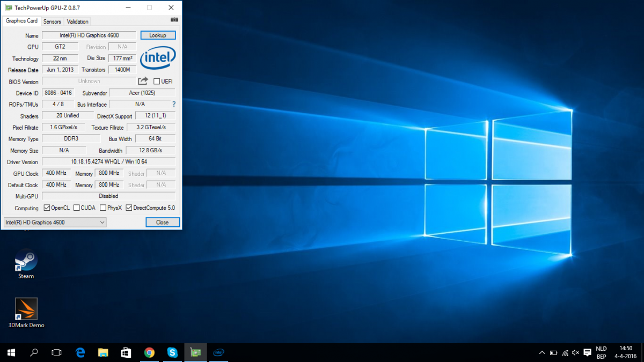
Task: Click the Bandwidth value 12.8 GB/s
Action: (150, 150)
